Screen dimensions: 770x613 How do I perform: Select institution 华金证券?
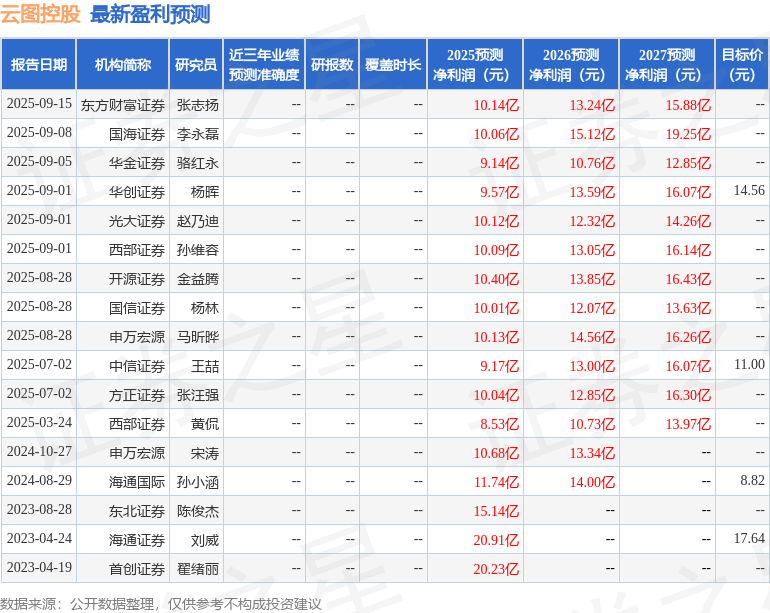tap(137, 163)
